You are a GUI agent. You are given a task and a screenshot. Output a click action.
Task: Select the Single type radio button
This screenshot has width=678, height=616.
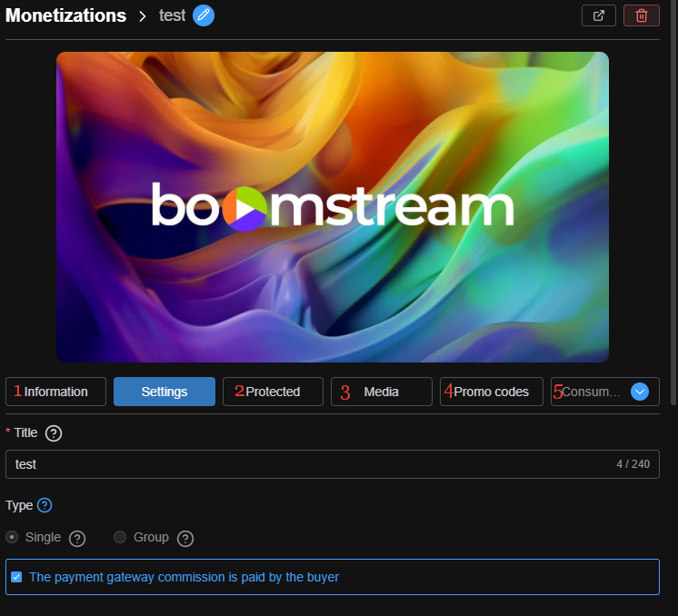click(x=12, y=537)
